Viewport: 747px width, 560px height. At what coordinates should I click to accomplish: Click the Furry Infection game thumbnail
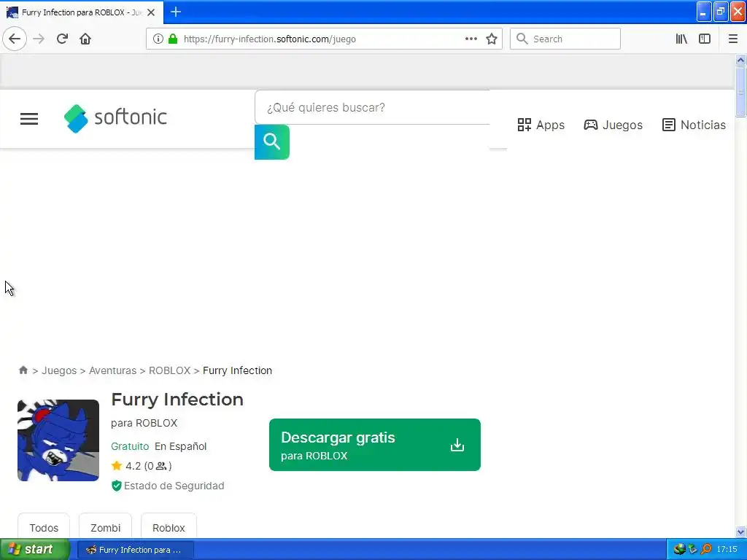[58, 440]
